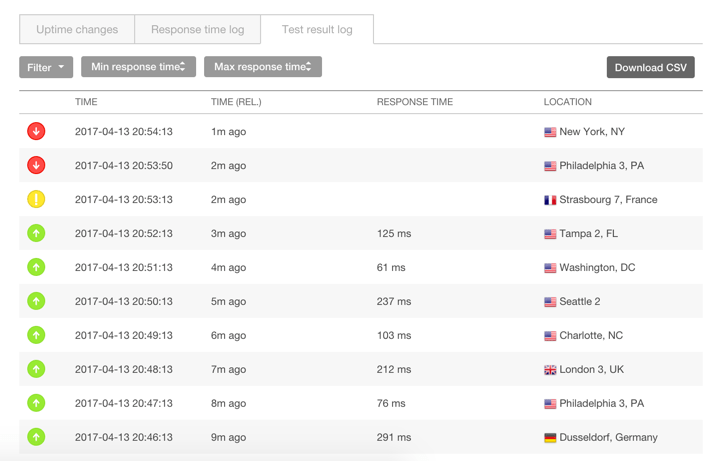Click the UK flag next to London 3
This screenshot has height=461, width=709.
coord(550,370)
